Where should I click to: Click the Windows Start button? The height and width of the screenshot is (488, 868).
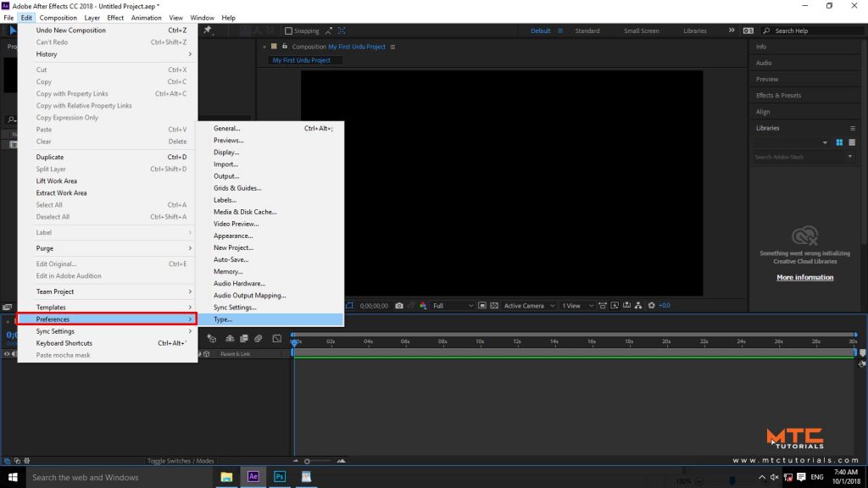tap(13, 477)
